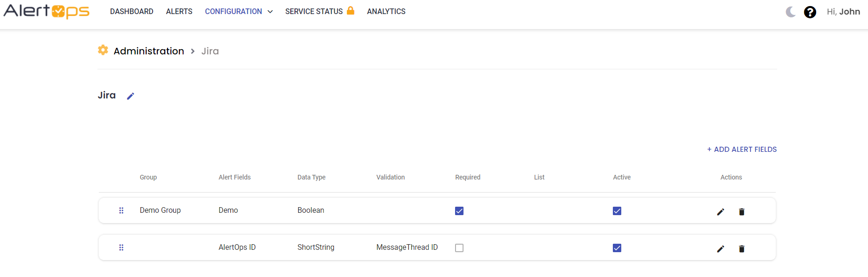
Task: Open the Service Status page
Action: (314, 11)
